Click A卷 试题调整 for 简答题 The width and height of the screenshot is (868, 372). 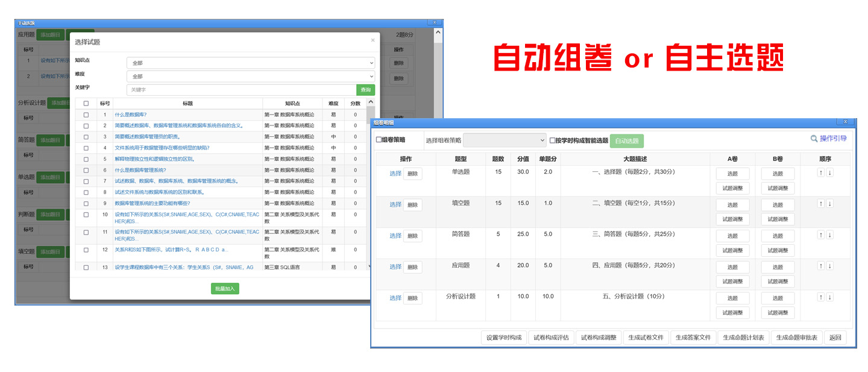(x=732, y=250)
